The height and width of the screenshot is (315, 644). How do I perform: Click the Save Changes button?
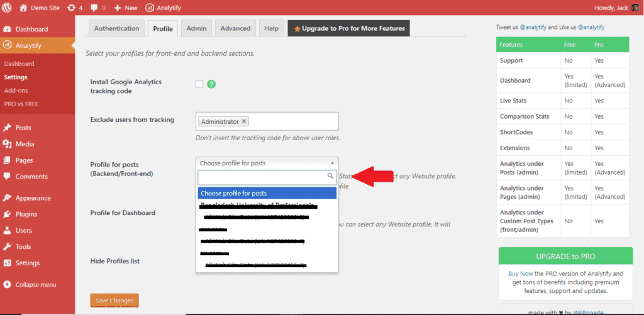tap(114, 300)
